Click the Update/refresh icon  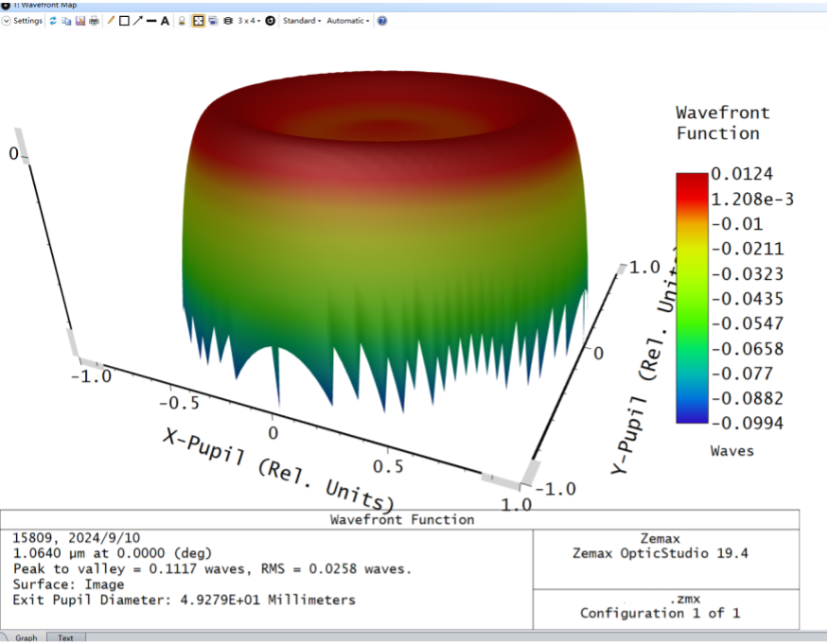click(x=53, y=21)
